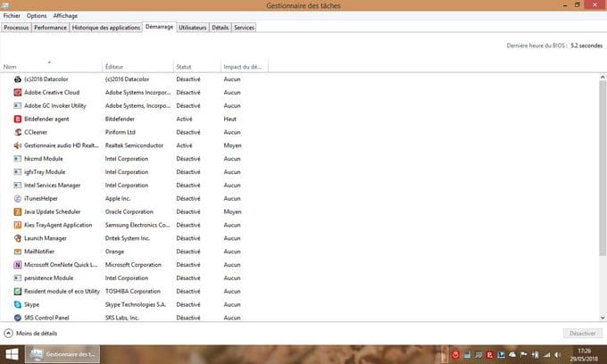Viewport: 607px width, 364px height.
Task: Click the Microsoft OneNote Quick Launch icon
Action: click(x=18, y=265)
